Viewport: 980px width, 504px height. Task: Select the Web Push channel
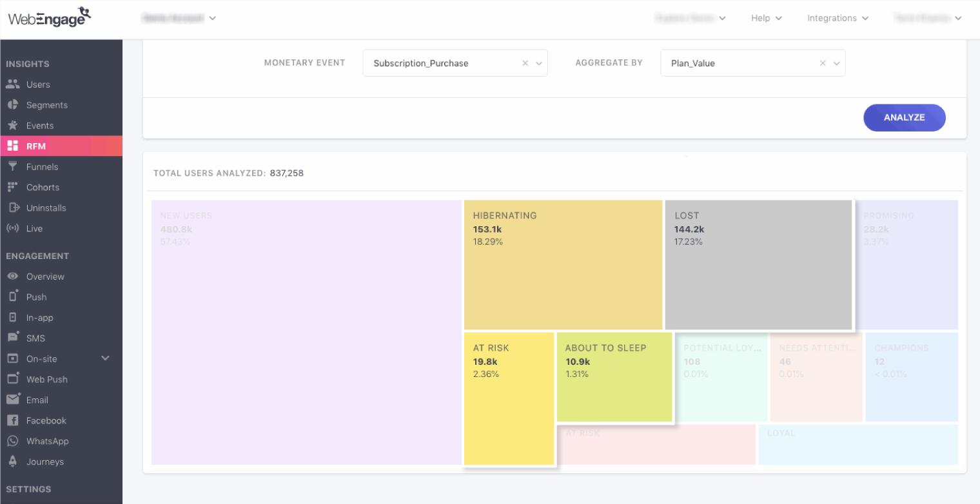(14, 379)
